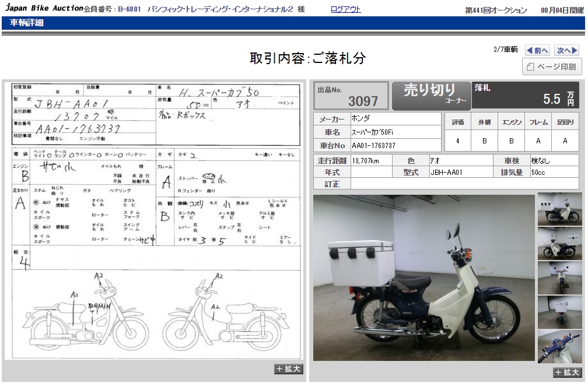Viewport: 588px width, 386px height.
Task: Click the displacement value 50cc in the table
Action: point(538,173)
